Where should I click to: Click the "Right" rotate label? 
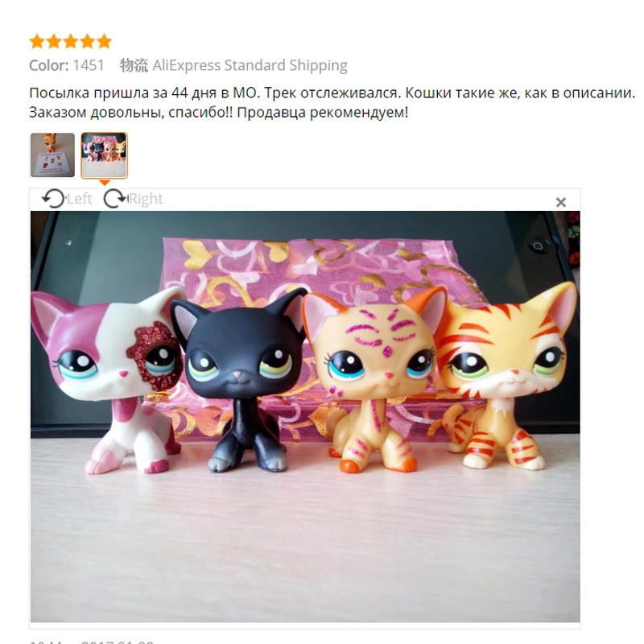(146, 199)
